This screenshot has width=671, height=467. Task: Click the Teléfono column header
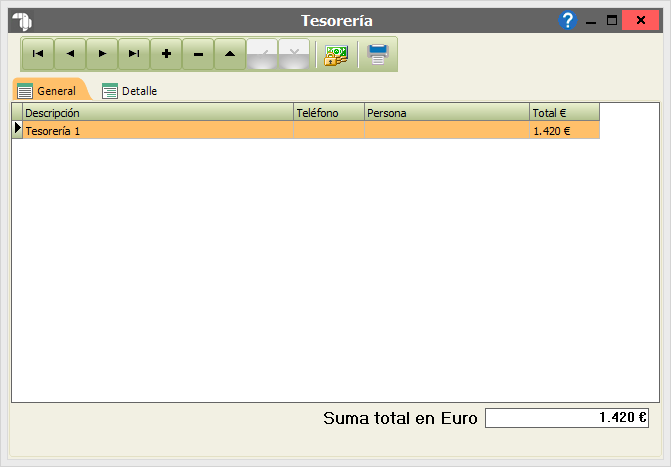(329, 113)
